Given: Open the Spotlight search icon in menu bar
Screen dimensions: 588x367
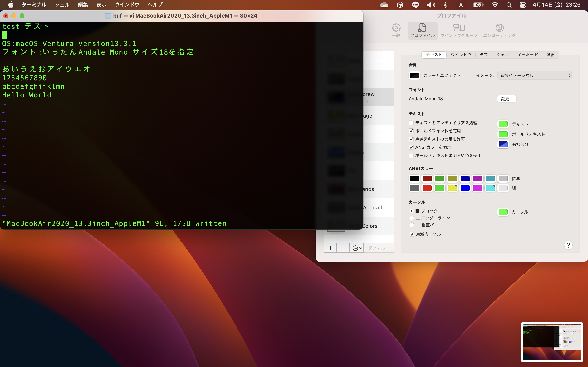Looking at the screenshot, I should [x=509, y=5].
